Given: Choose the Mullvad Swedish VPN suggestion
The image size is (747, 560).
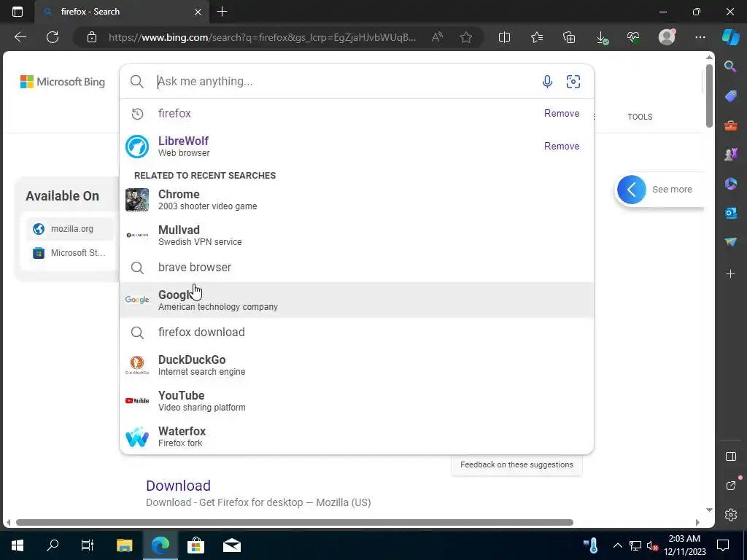Looking at the screenshot, I should [356, 236].
